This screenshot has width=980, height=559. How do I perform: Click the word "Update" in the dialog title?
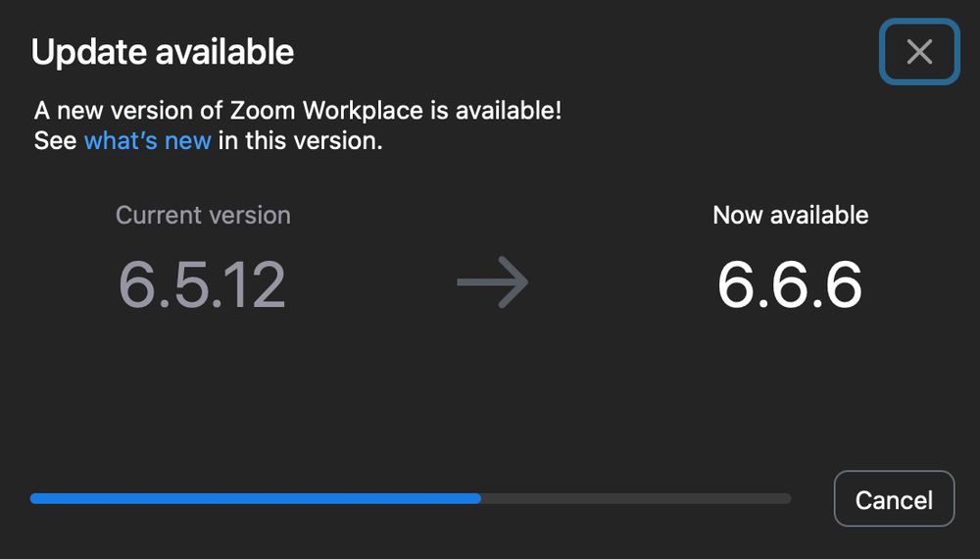coord(81,52)
